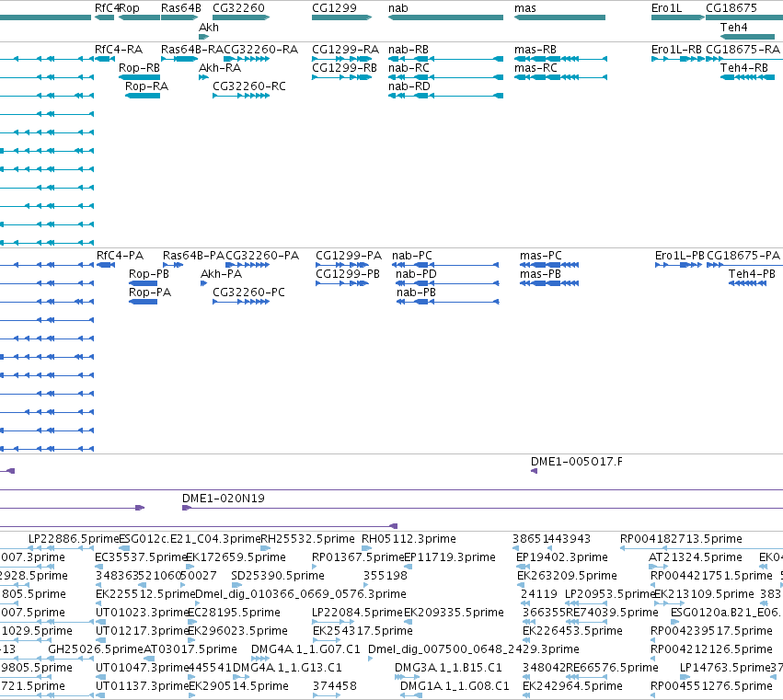
Task: Click the EK263209.5prime EST label
Action: (x=567, y=576)
